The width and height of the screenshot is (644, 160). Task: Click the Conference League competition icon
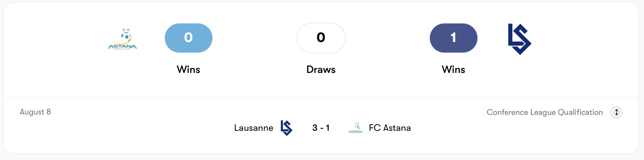pyautogui.click(x=616, y=113)
